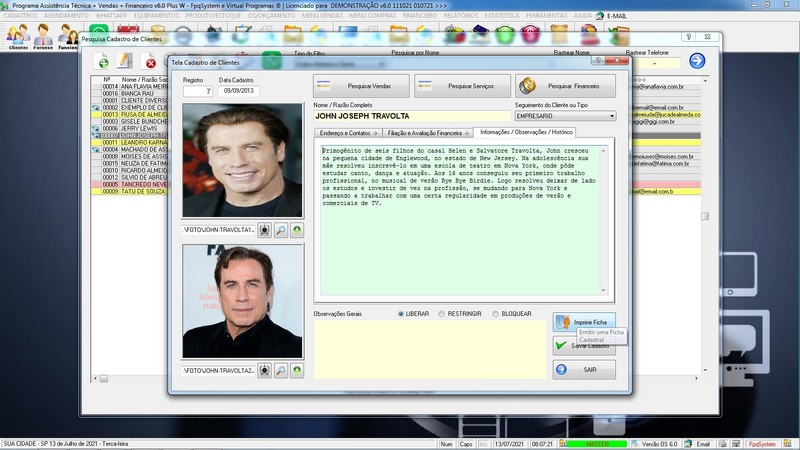Image resolution: width=800 pixels, height=450 pixels.
Task: Open Fornecedores icon in main toolbar
Action: click(43, 36)
